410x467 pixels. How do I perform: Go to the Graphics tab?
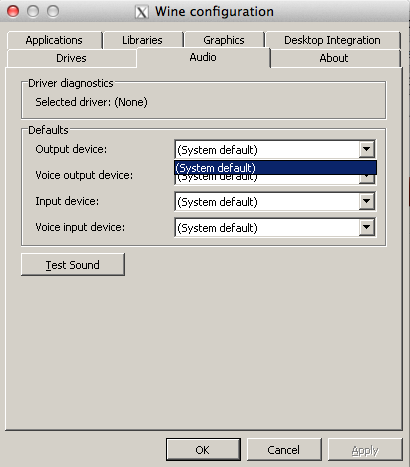point(224,40)
